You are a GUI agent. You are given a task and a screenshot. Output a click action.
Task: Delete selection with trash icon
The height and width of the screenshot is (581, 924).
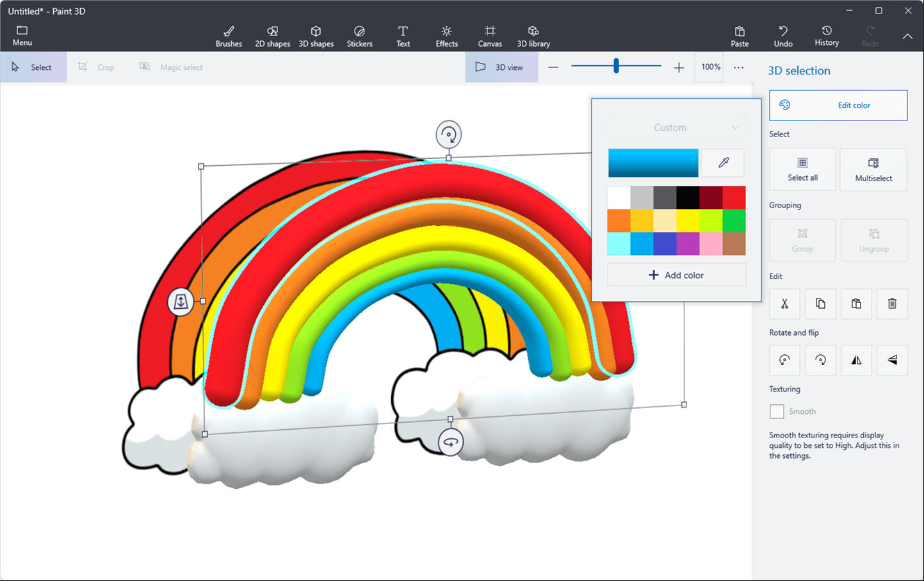[x=892, y=304]
